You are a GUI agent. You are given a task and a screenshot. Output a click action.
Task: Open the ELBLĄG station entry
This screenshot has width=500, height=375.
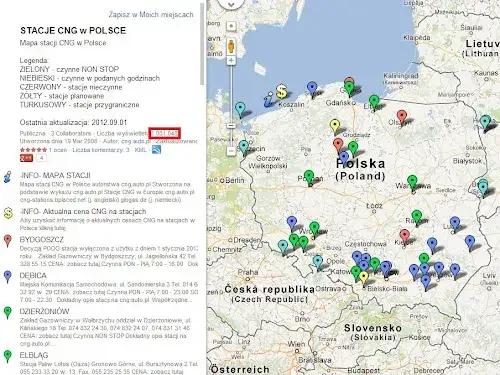34,355
